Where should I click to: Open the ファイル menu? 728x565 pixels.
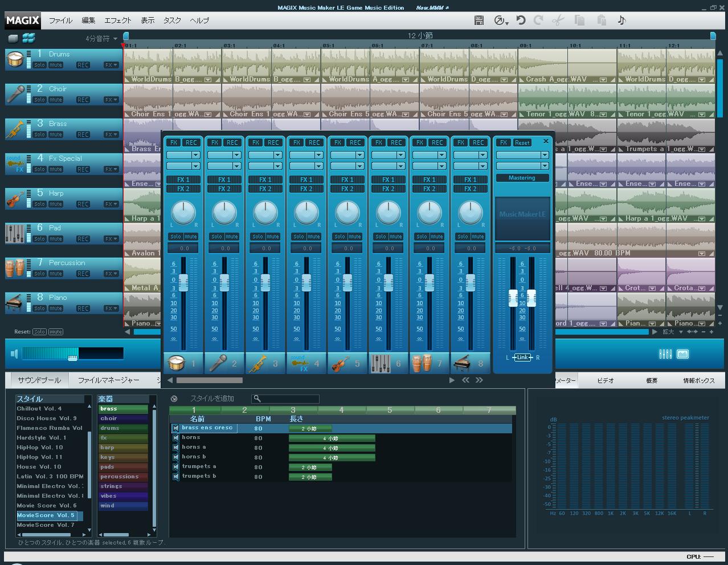(60, 21)
